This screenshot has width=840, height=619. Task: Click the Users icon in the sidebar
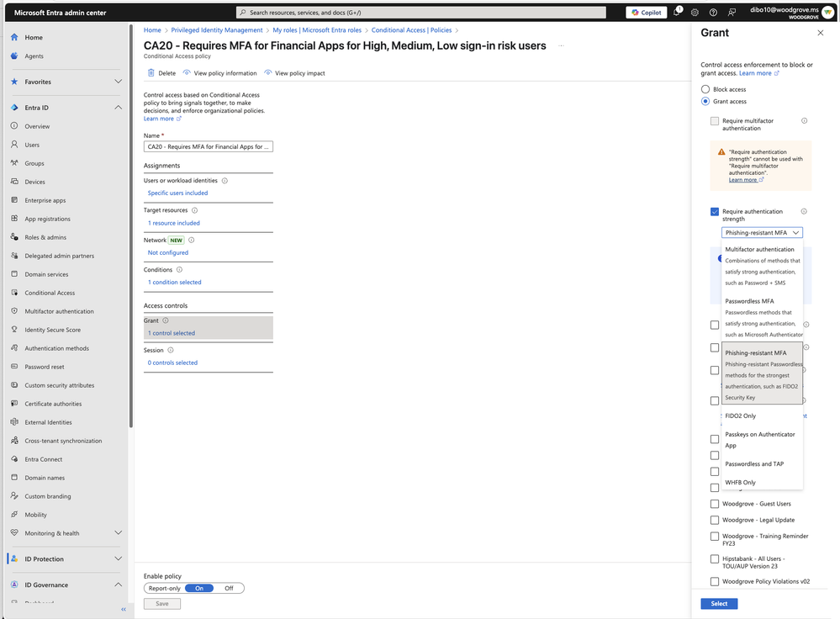coord(14,145)
